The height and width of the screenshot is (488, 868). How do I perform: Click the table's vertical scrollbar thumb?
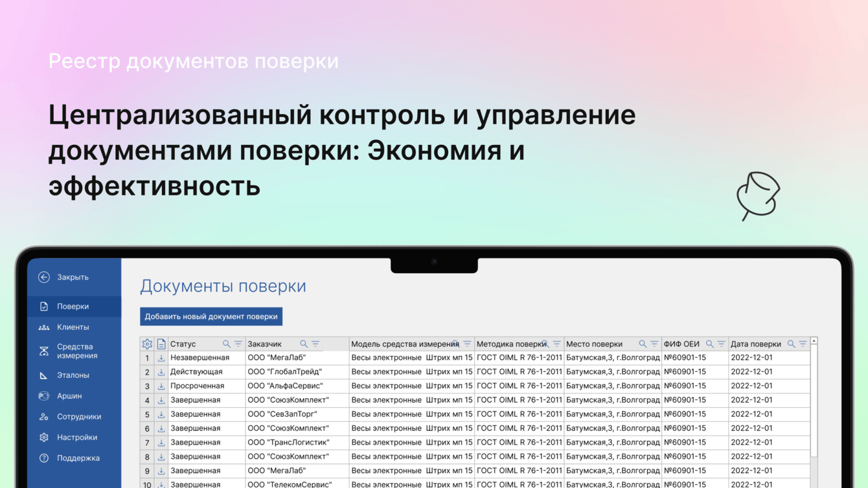click(x=814, y=401)
